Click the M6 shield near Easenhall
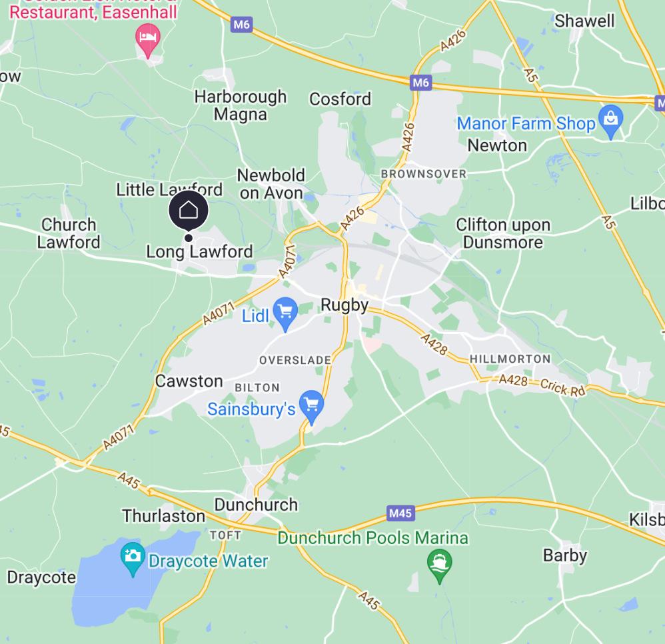The image size is (665, 644). 242,25
